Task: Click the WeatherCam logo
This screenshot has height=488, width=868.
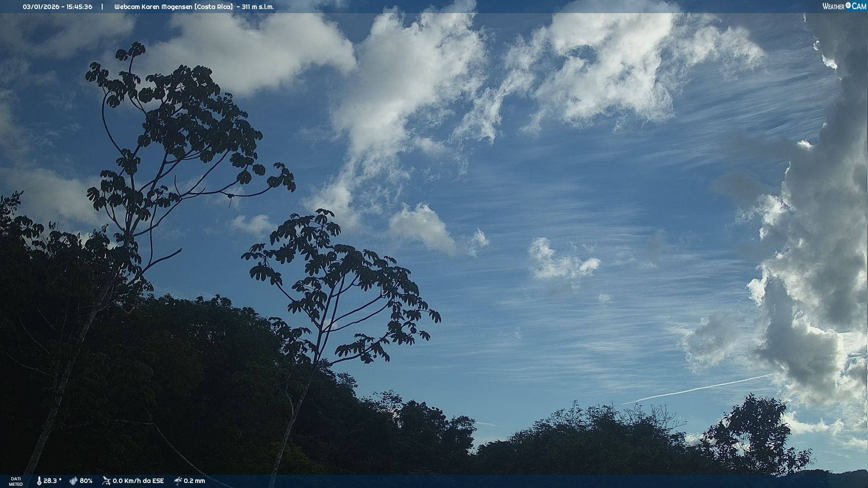Action: [x=844, y=6]
